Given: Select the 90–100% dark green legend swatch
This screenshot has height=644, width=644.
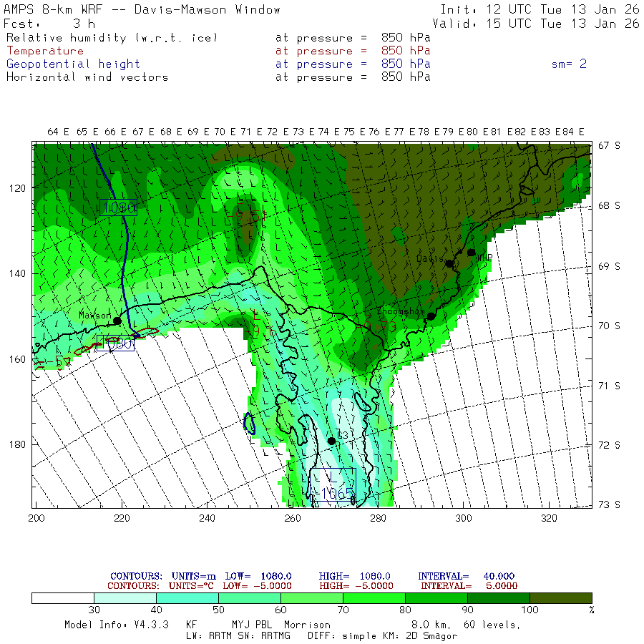Looking at the screenshot, I should [499, 598].
